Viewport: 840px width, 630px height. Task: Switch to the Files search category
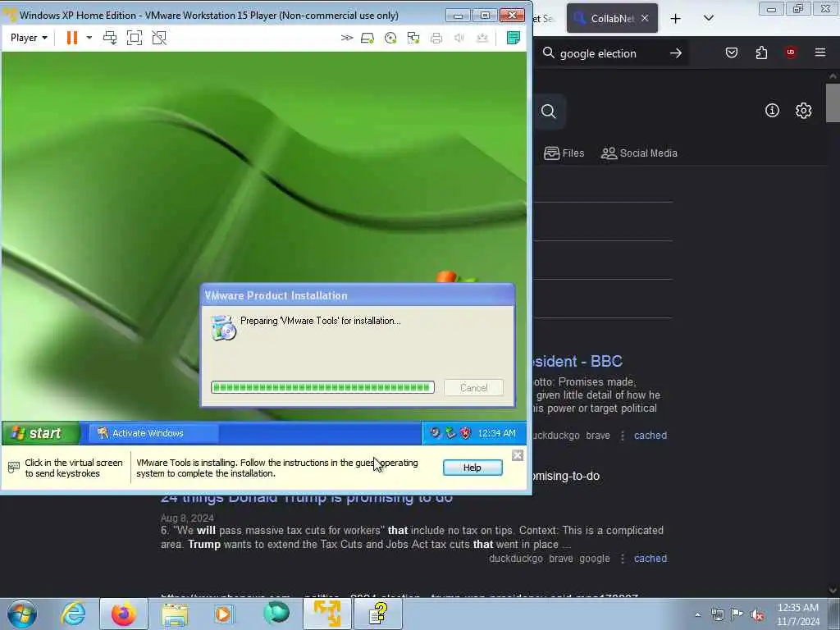coord(564,153)
